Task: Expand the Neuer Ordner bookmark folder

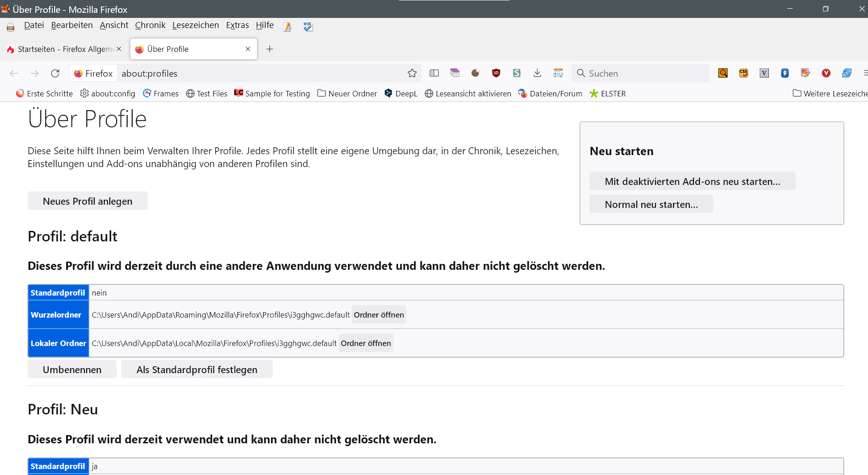Action: coord(347,94)
